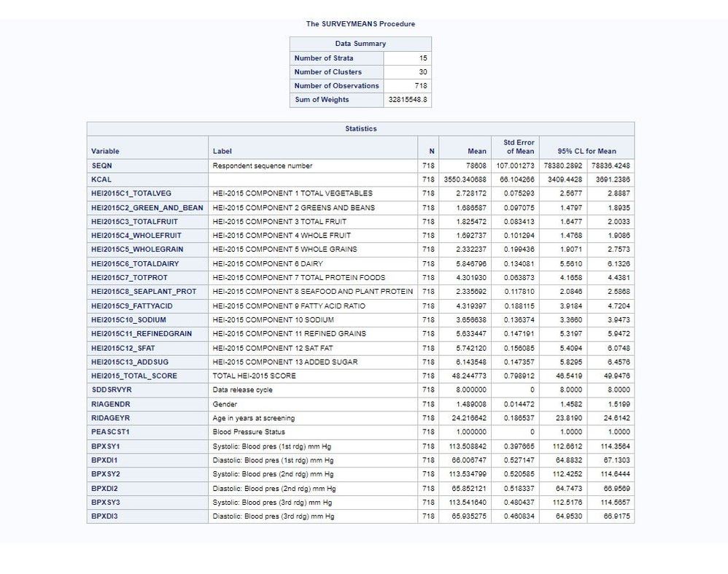The height and width of the screenshot is (574, 728).
Task: Click the "Mean" column header
Action: pyautogui.click(x=477, y=151)
